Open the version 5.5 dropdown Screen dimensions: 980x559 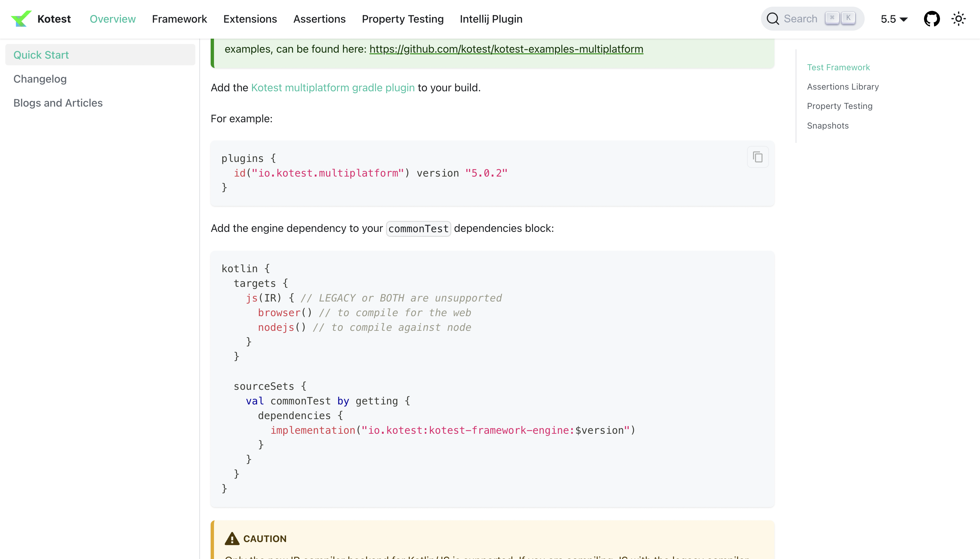(x=894, y=19)
